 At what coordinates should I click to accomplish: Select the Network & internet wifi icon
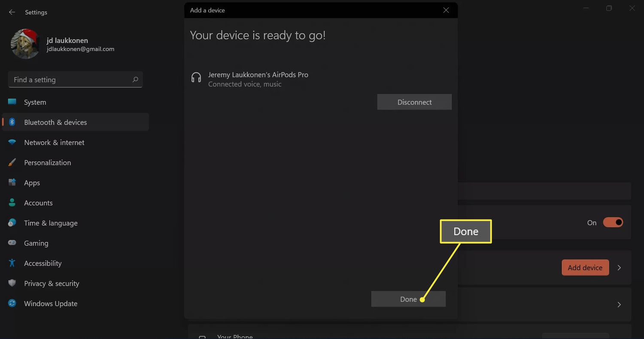click(12, 142)
